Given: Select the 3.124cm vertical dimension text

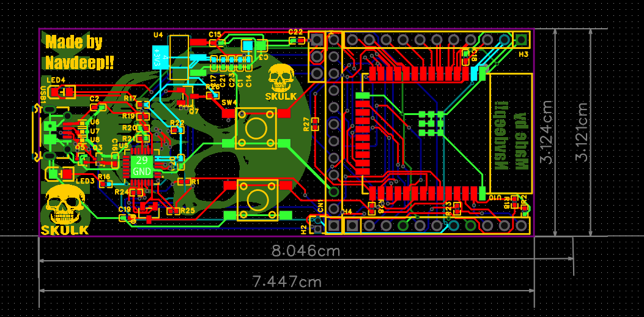Looking at the screenshot, I should pos(546,132).
